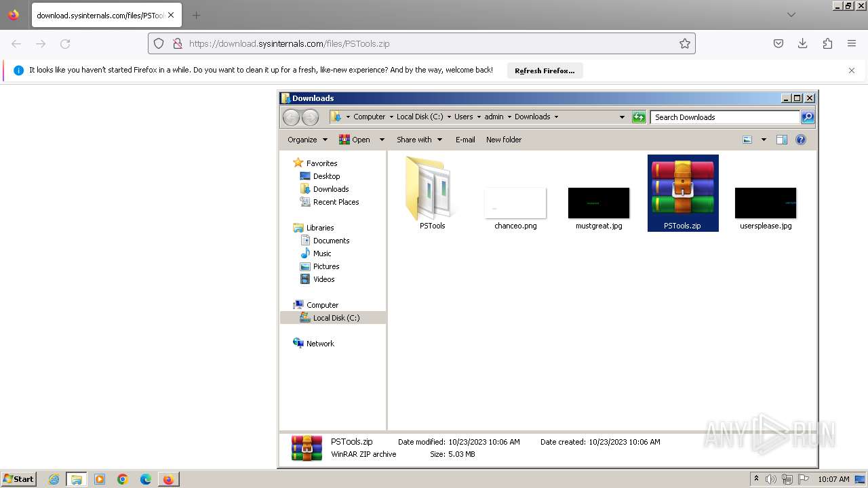Image resolution: width=868 pixels, height=488 pixels.
Task: Reload the Firefox page
Action: (65, 43)
